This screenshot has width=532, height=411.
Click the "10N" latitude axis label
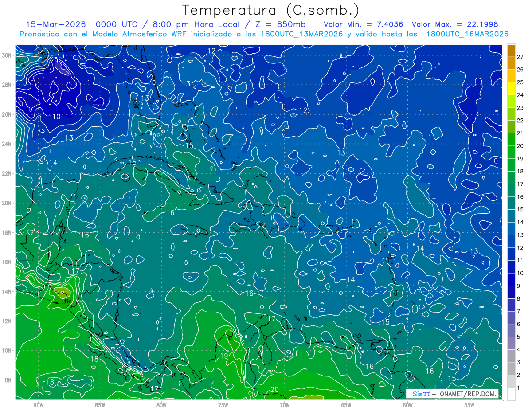pyautogui.click(x=7, y=351)
